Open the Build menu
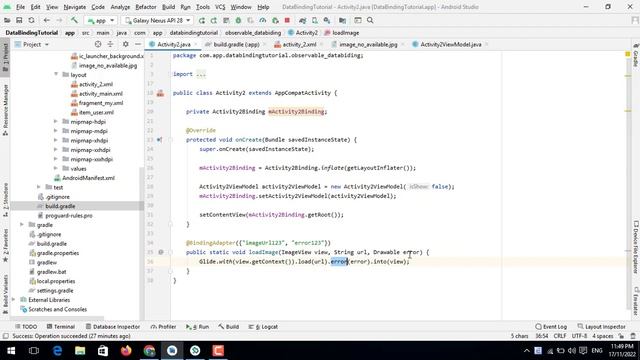640x360 pixels. tap(168, 7)
